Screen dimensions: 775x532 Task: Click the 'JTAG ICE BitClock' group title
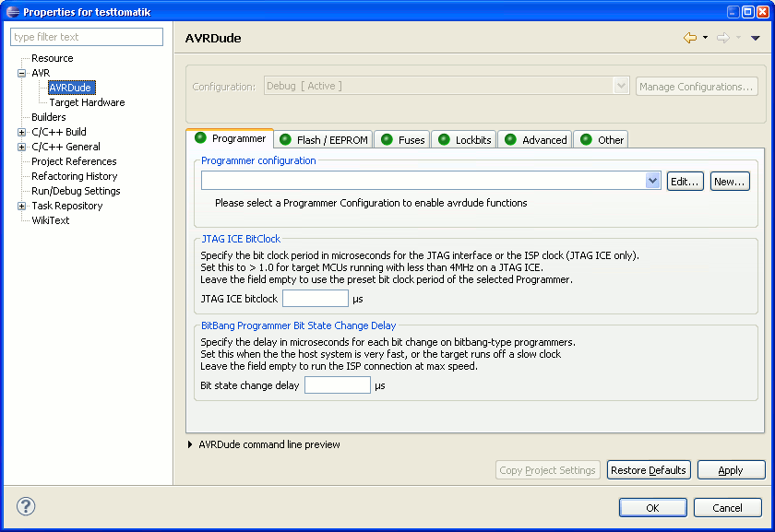pyautogui.click(x=241, y=239)
